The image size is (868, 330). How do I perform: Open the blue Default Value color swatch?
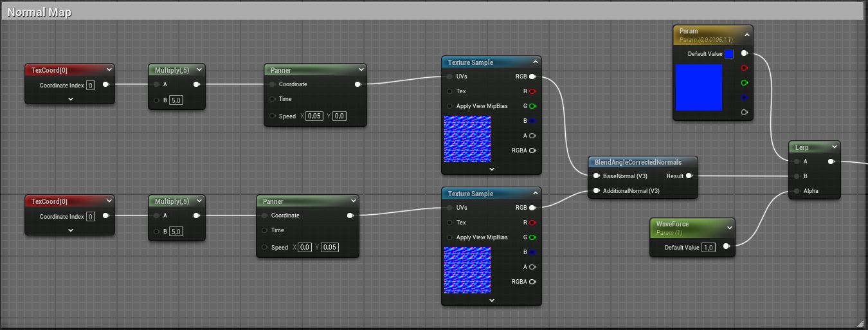click(729, 54)
